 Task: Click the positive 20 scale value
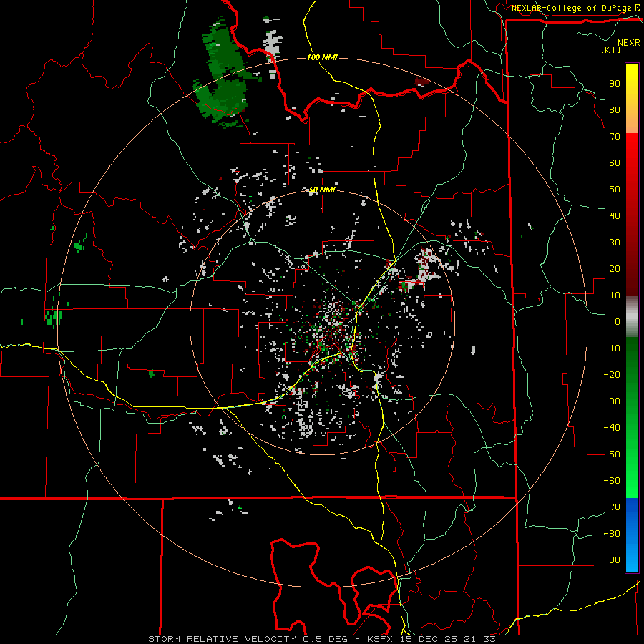[615, 268]
